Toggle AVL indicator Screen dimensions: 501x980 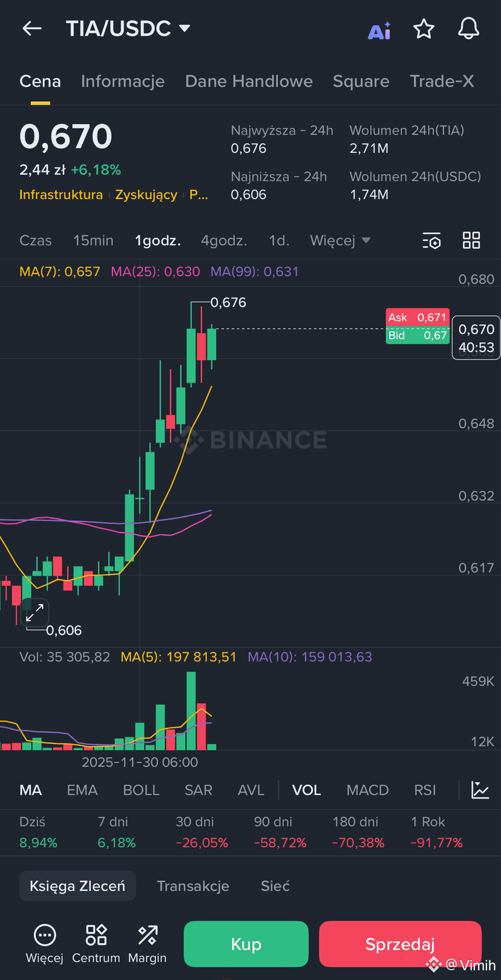(251, 790)
